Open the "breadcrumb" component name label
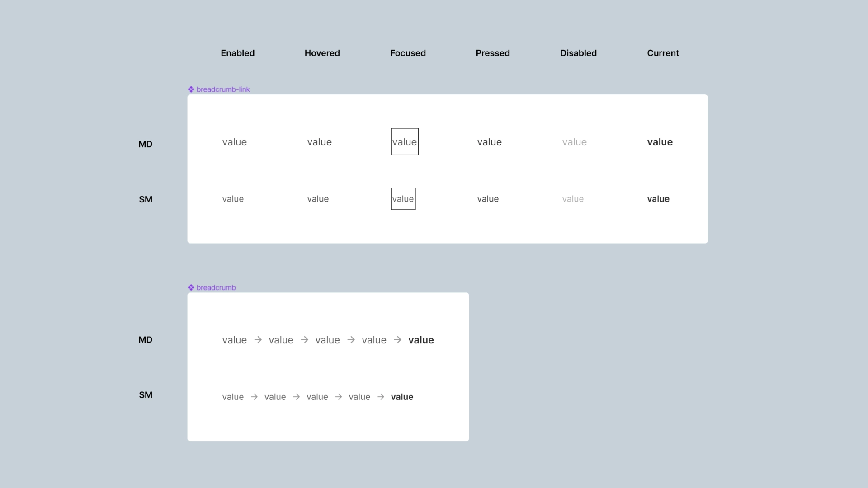868x488 pixels. point(216,287)
